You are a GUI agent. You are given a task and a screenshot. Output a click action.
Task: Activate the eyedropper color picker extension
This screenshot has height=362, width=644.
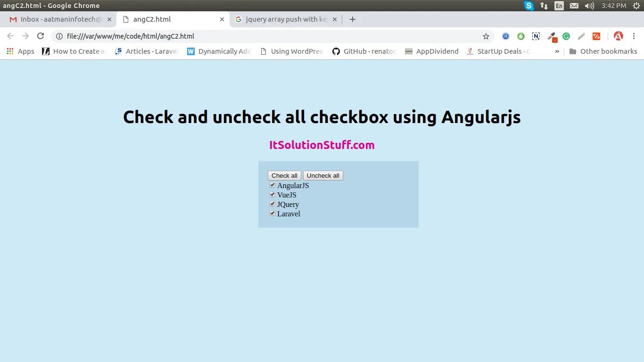pos(552,37)
